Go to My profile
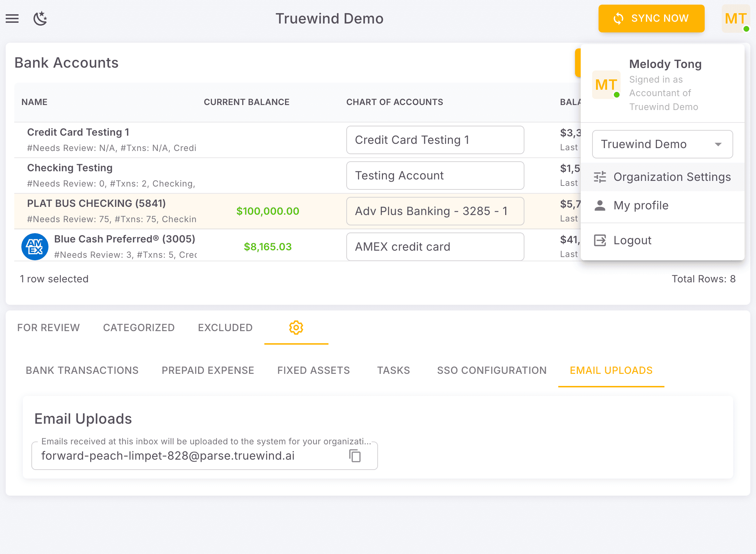The height and width of the screenshot is (554, 756). coord(641,205)
